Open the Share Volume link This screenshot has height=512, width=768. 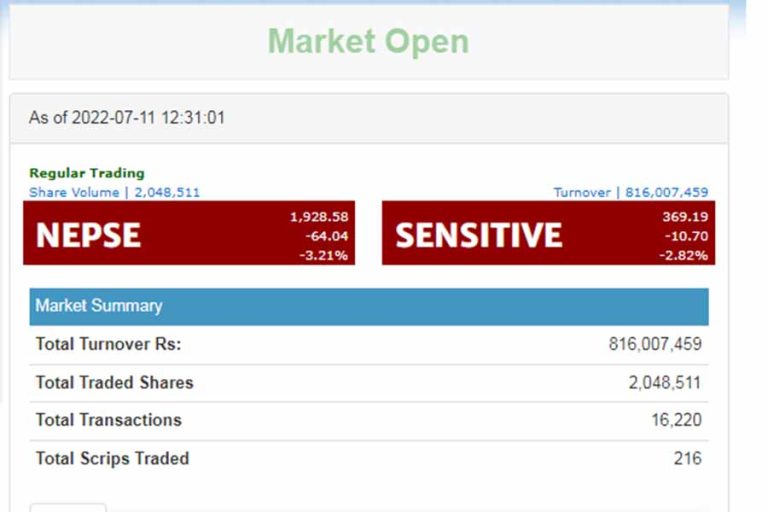[x=114, y=192]
